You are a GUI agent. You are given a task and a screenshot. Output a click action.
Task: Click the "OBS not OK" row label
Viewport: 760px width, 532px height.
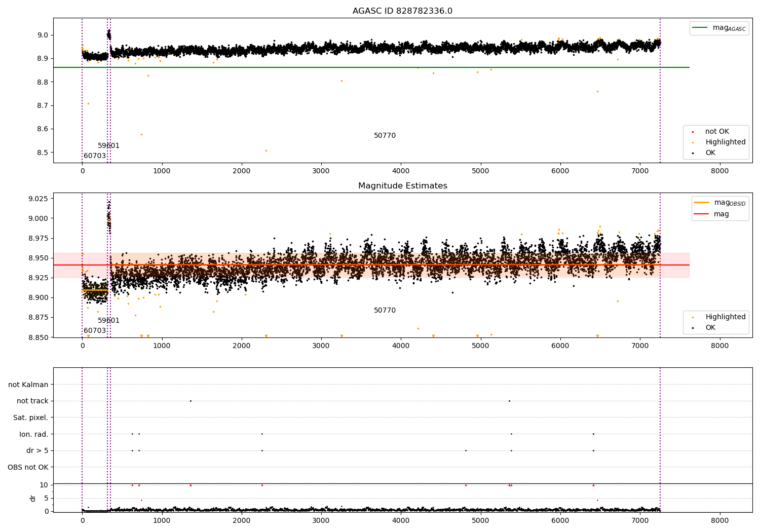[28, 467]
